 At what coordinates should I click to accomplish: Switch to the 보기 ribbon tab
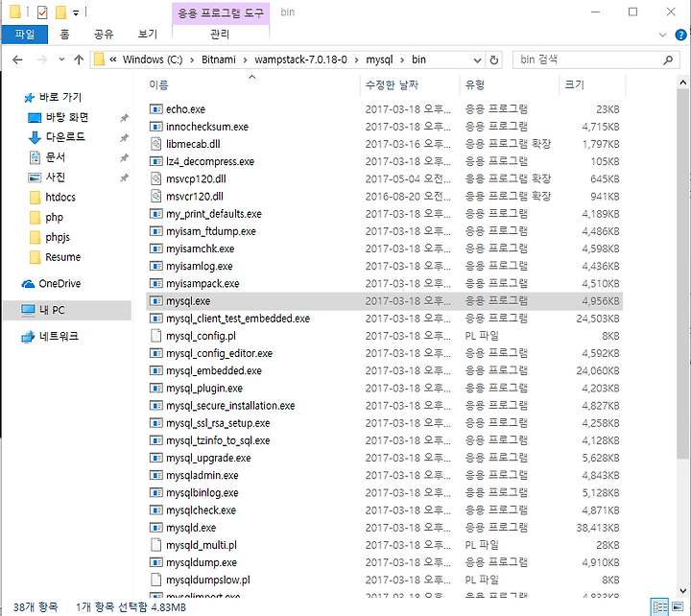coord(147,34)
